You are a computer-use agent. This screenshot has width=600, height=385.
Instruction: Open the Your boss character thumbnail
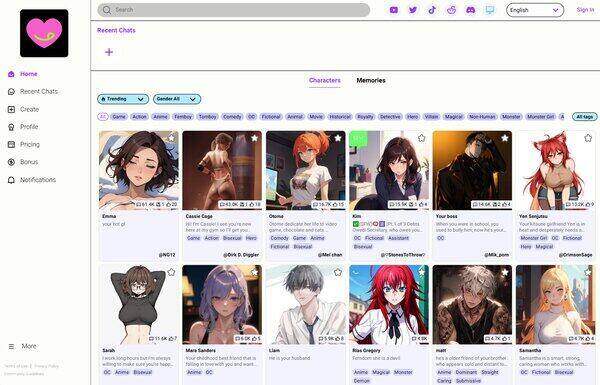pos(473,170)
